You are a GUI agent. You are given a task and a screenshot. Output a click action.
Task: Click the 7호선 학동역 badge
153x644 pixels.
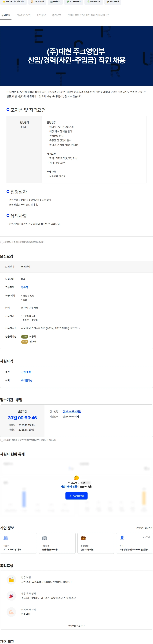pyautogui.click(x=25, y=336)
